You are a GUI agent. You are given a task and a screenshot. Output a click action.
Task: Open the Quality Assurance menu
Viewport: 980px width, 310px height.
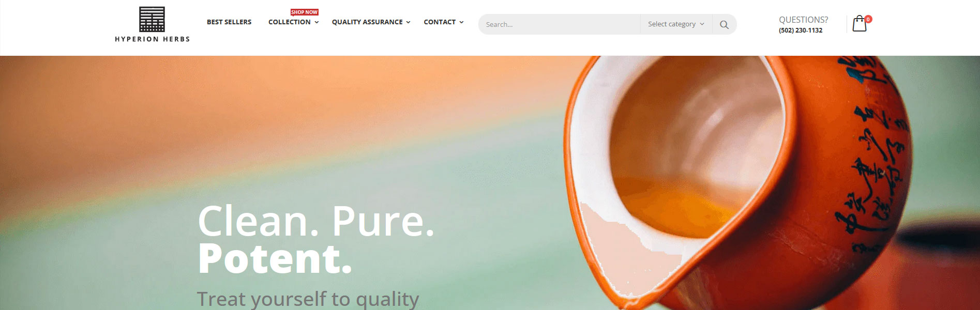(367, 22)
